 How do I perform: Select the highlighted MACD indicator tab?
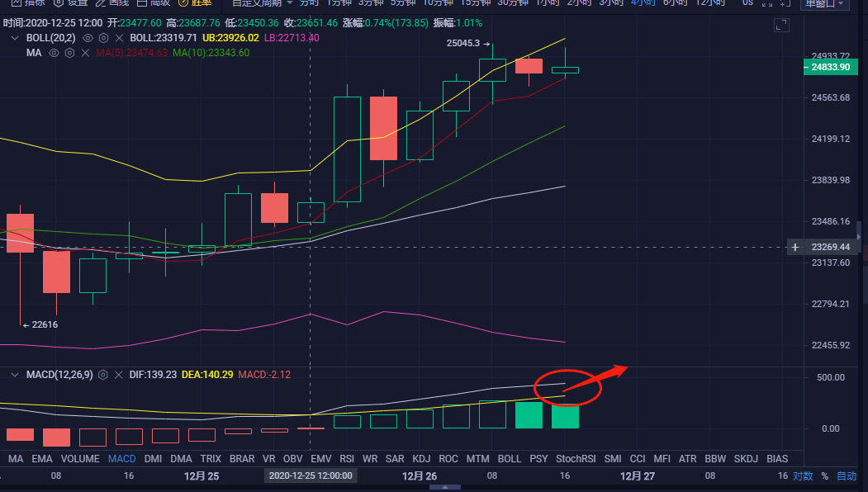coord(121,459)
